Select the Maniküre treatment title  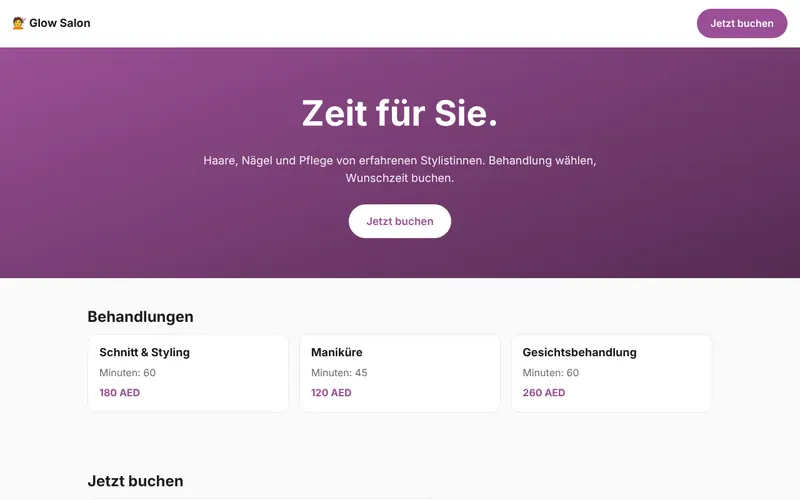(x=337, y=352)
